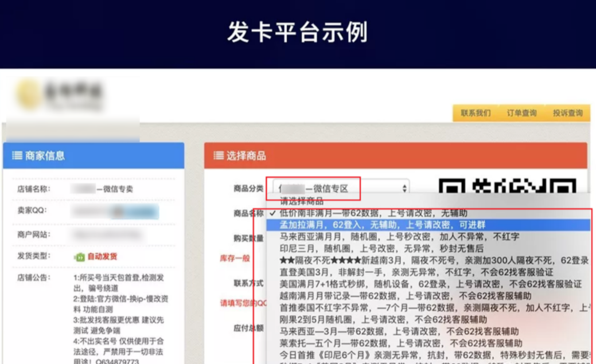This screenshot has height=364, width=596.
Task: Click the 投诉查询 complaint button
Action: click(x=567, y=113)
